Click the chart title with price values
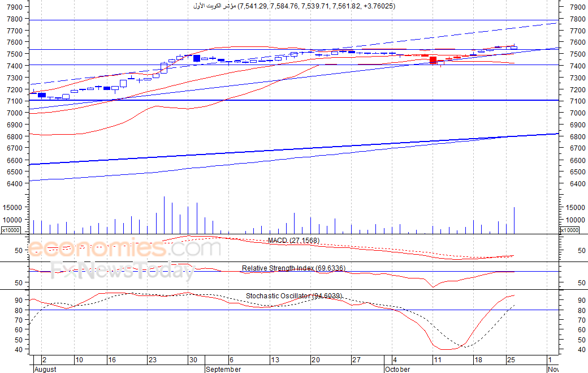 [x=294, y=6]
